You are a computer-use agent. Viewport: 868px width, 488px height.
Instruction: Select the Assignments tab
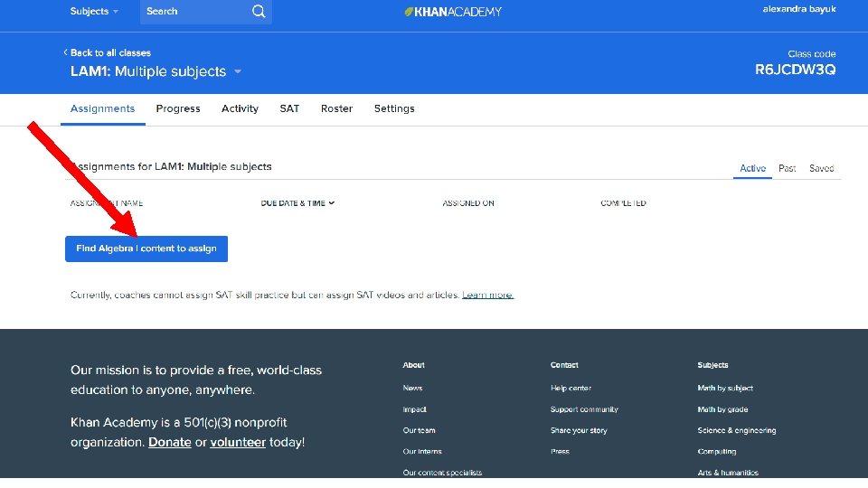(x=102, y=108)
